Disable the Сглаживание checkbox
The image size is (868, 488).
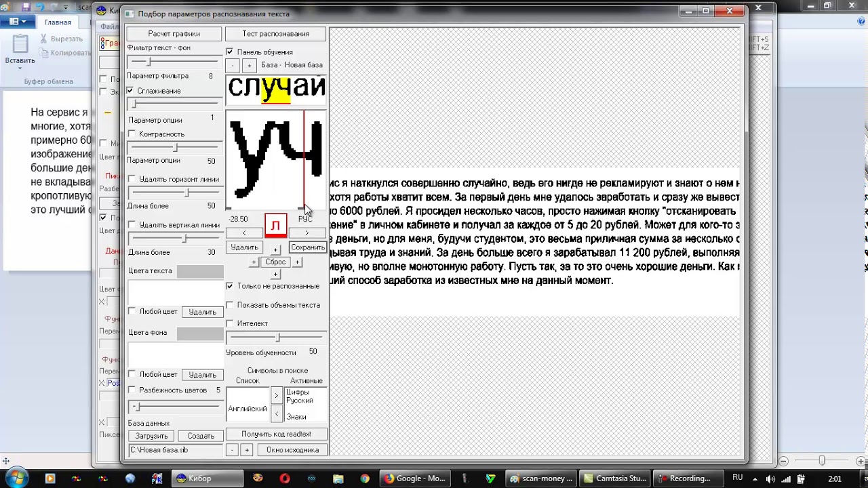coord(130,91)
